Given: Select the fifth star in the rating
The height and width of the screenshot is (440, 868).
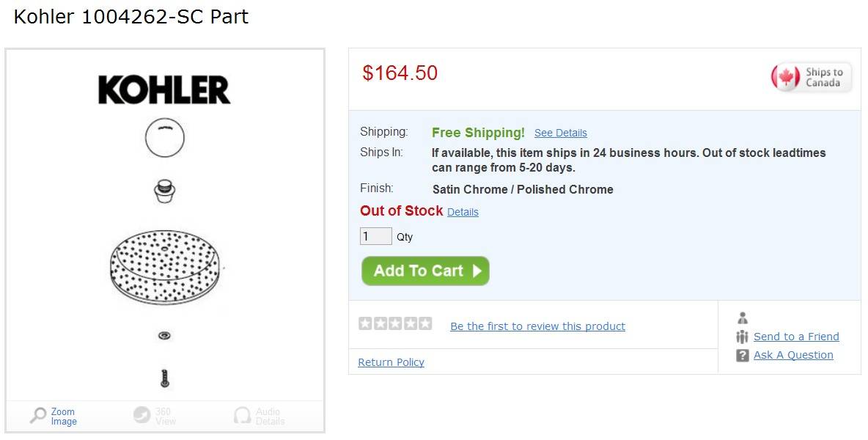Looking at the screenshot, I should (425, 323).
